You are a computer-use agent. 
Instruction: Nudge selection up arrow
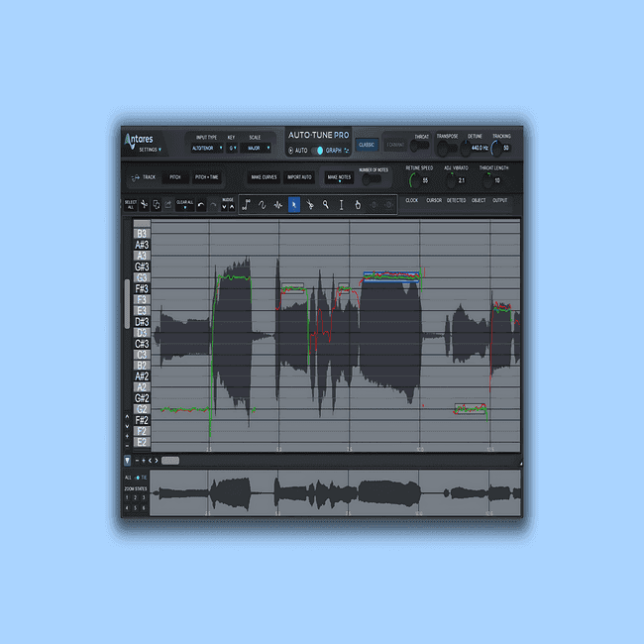[x=232, y=207]
